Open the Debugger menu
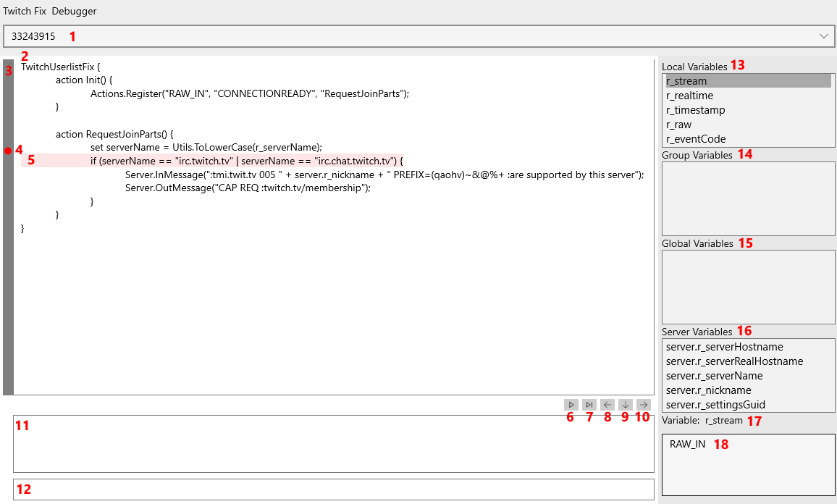Screen dimensions: 837x504 [73, 11]
